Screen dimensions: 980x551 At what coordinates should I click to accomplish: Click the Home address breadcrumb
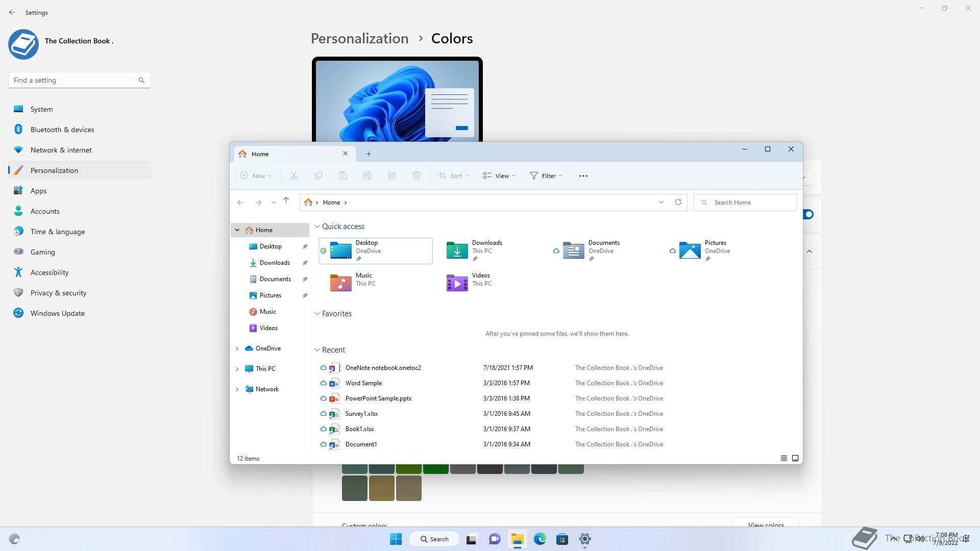coord(331,203)
